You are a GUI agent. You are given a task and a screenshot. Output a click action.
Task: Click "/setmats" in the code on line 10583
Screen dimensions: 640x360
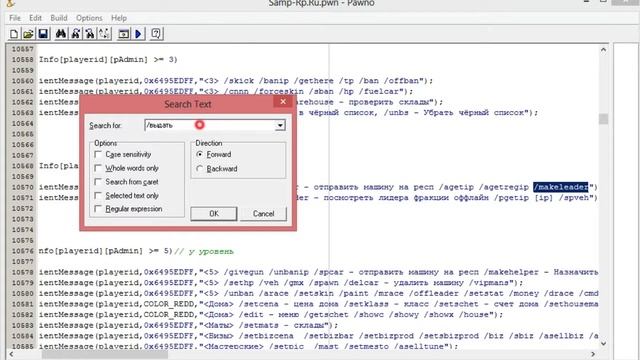click(259, 325)
